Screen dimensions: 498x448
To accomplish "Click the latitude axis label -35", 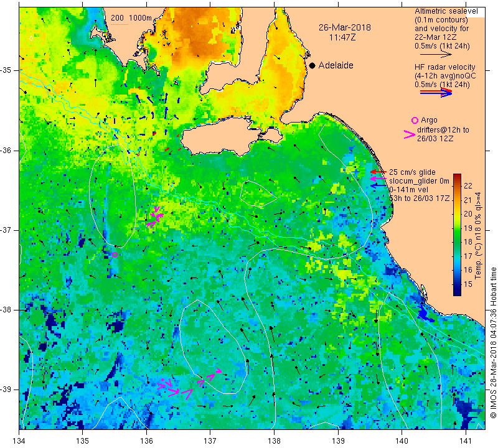I will click(x=6, y=70).
